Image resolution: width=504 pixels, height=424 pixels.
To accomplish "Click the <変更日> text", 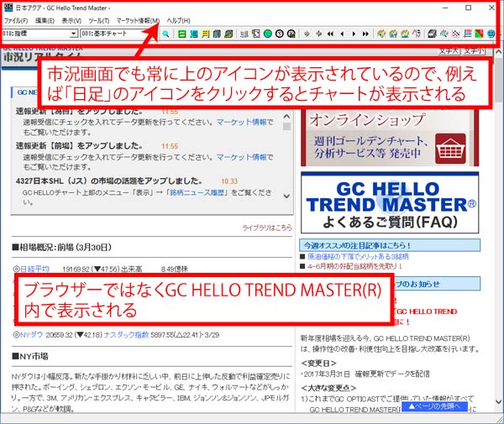I will tap(319, 364).
